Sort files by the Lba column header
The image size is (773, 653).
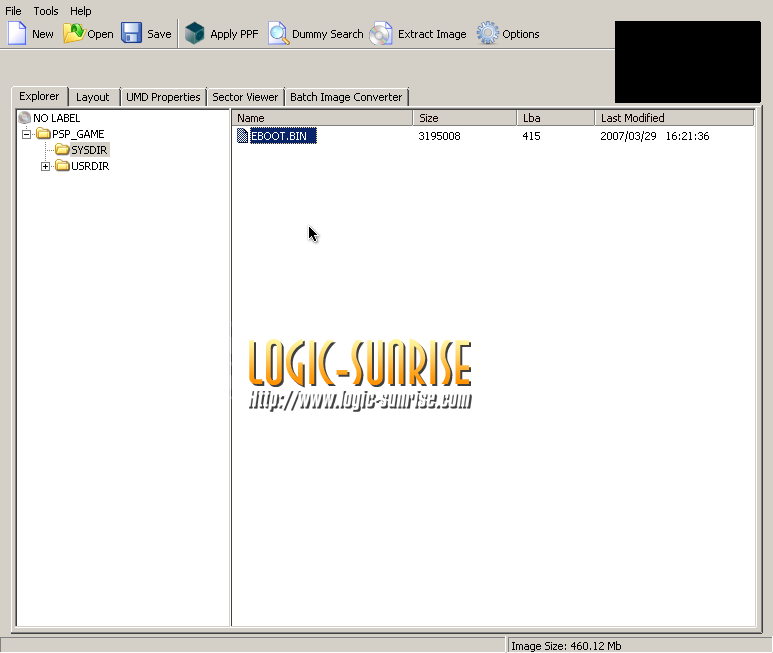click(556, 118)
